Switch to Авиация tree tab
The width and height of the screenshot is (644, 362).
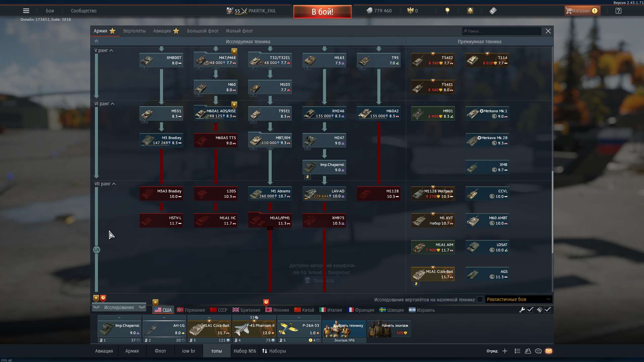166,31
